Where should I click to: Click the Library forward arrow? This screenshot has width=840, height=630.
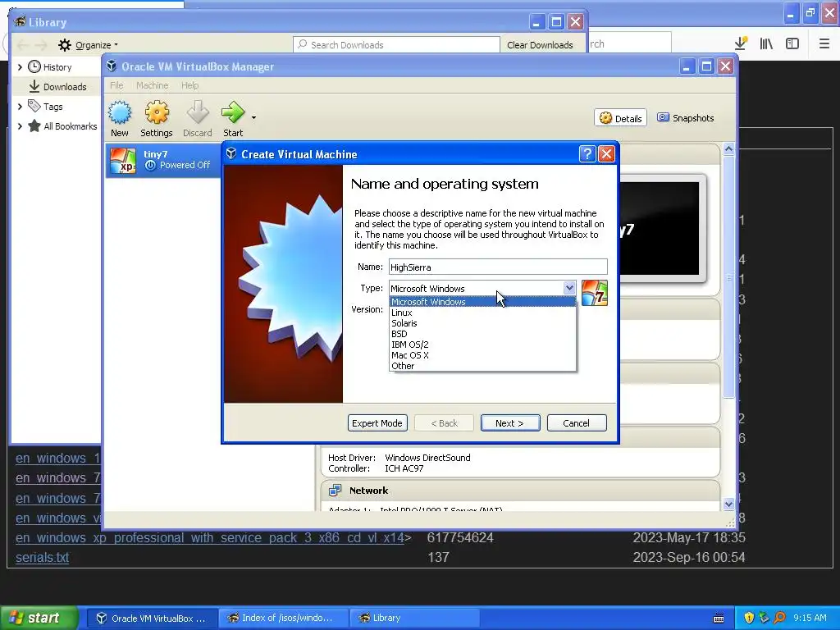[x=41, y=45]
